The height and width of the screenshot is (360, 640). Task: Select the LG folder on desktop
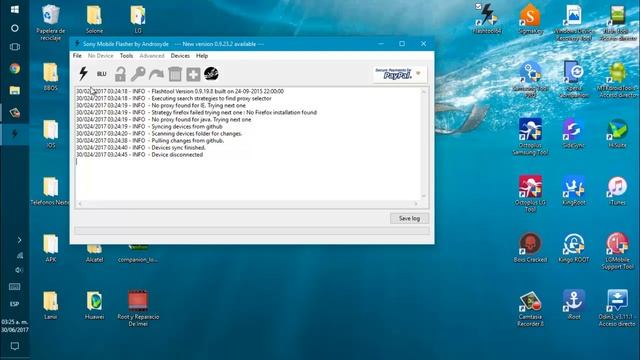[138, 19]
